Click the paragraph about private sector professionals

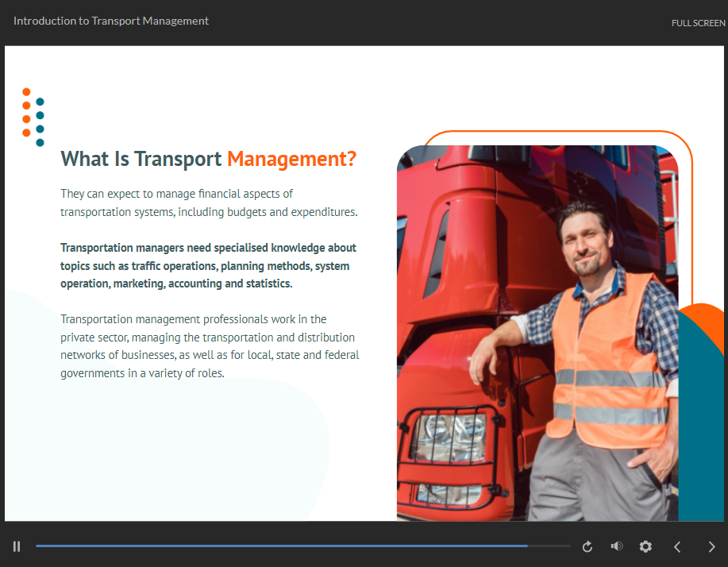210,346
